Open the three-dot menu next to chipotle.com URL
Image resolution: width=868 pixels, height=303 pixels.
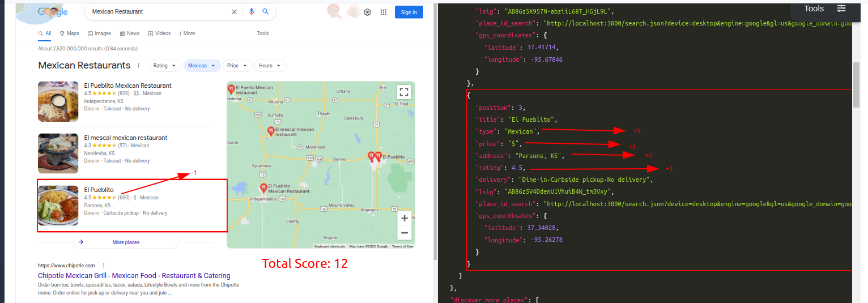click(x=103, y=266)
